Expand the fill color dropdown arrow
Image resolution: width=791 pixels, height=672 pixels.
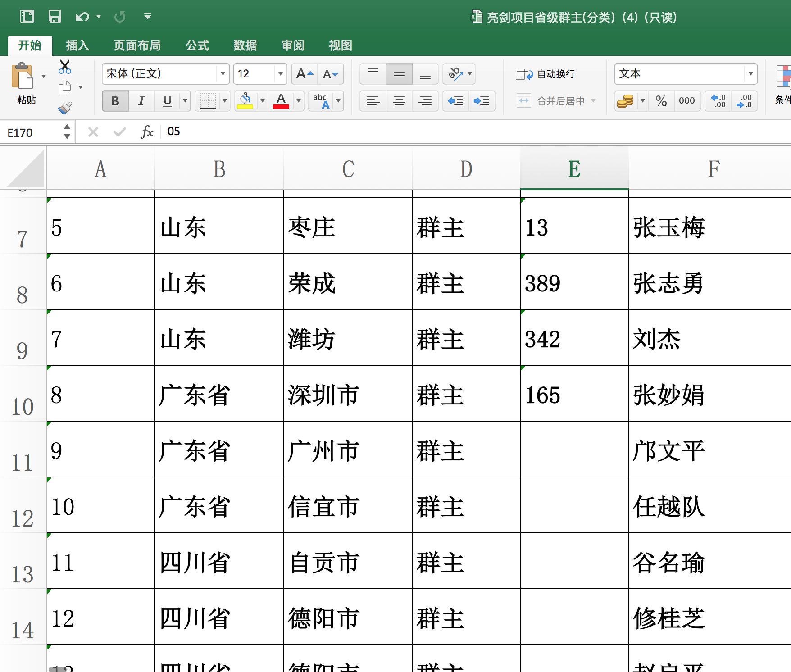(x=263, y=101)
